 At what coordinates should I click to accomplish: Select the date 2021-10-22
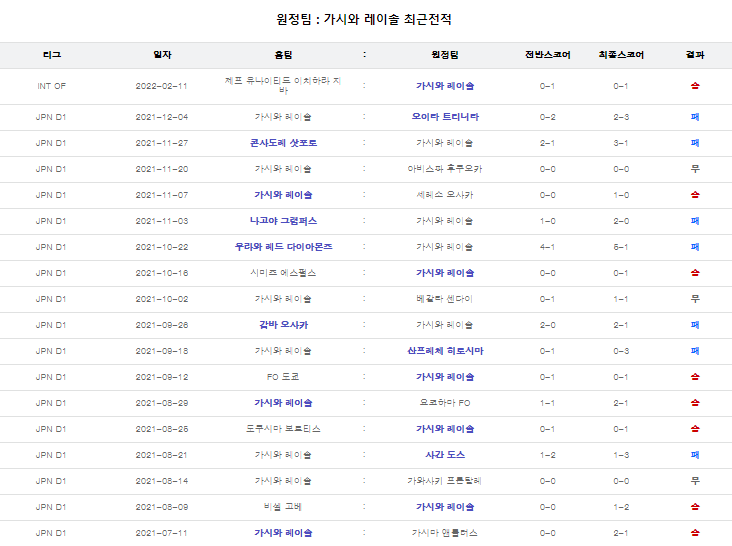coord(162,247)
